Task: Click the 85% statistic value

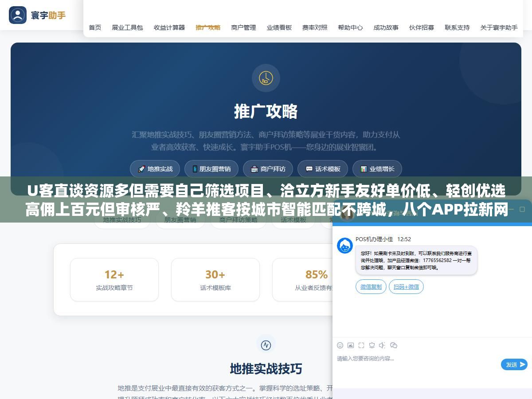Action: pyautogui.click(x=317, y=274)
